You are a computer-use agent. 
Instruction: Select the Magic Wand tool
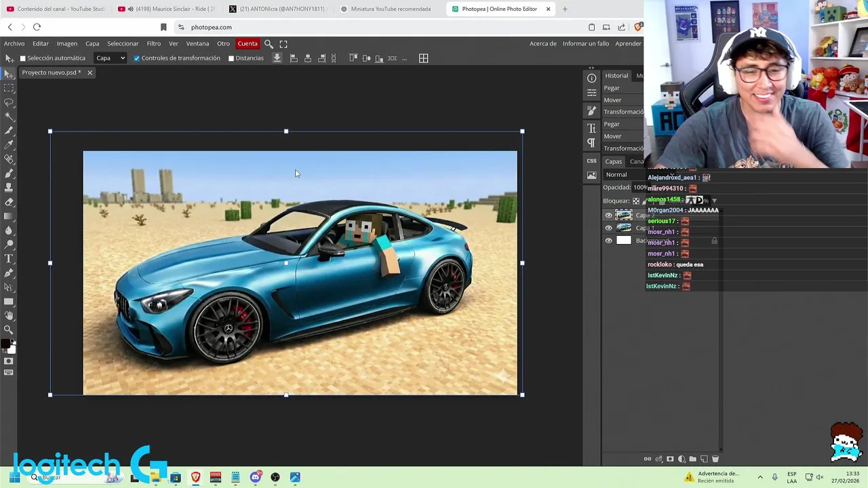coord(9,116)
